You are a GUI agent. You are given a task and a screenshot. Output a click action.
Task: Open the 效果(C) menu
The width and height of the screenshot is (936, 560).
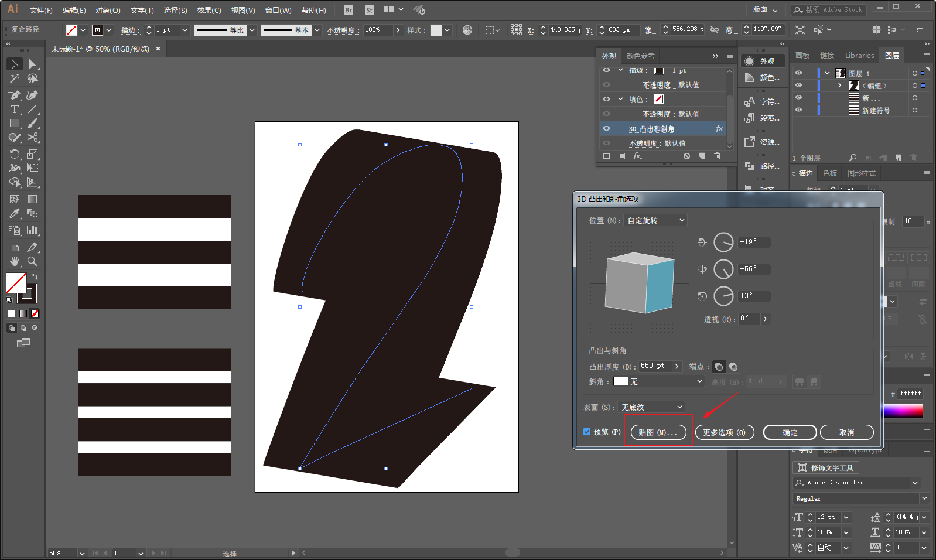coord(209,10)
